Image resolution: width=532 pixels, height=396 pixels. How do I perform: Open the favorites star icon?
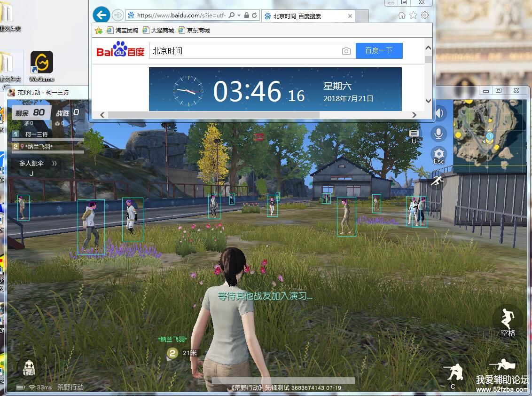pyautogui.click(x=413, y=15)
